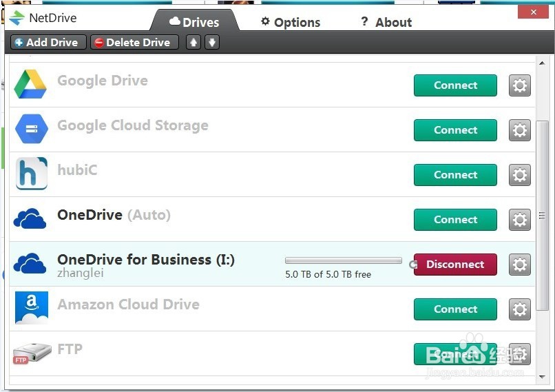Click the Amazon Cloud Drive icon

[x=32, y=307]
